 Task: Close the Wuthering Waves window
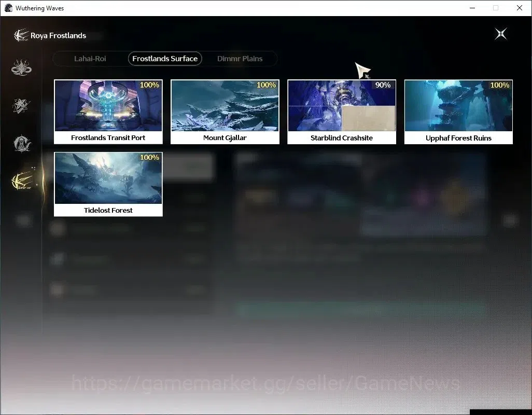click(520, 8)
